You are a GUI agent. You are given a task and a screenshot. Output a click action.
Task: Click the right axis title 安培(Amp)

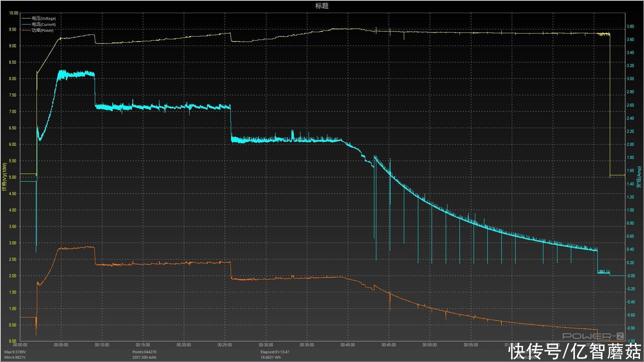pyautogui.click(x=639, y=177)
